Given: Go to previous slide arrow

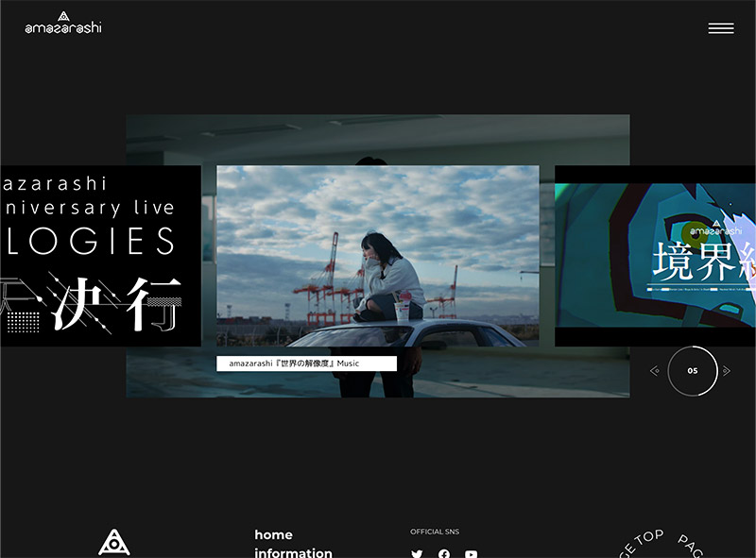Looking at the screenshot, I should click(655, 371).
